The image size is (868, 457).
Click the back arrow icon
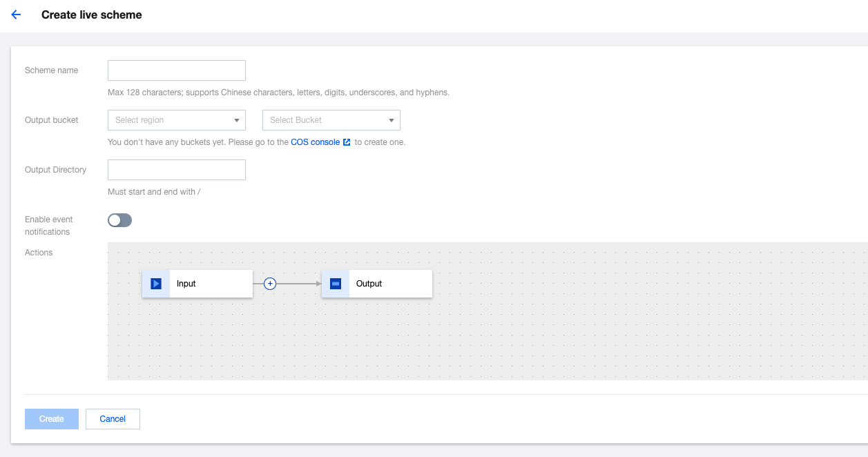(x=17, y=14)
